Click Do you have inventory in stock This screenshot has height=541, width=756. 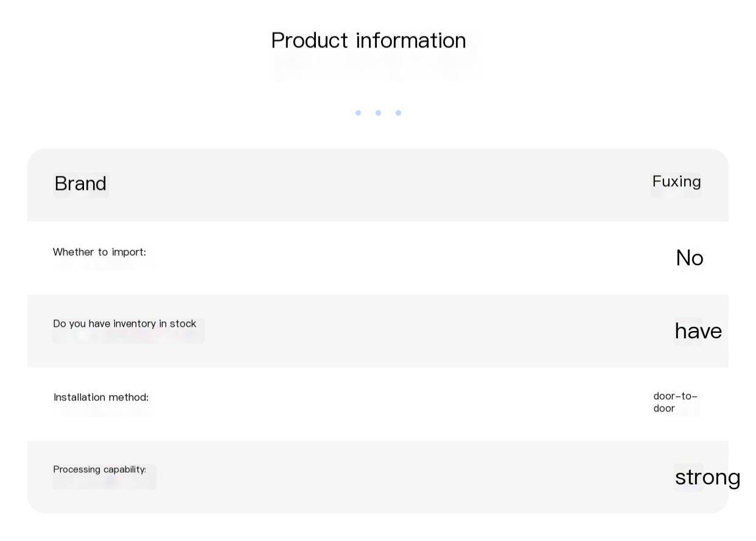click(x=125, y=324)
